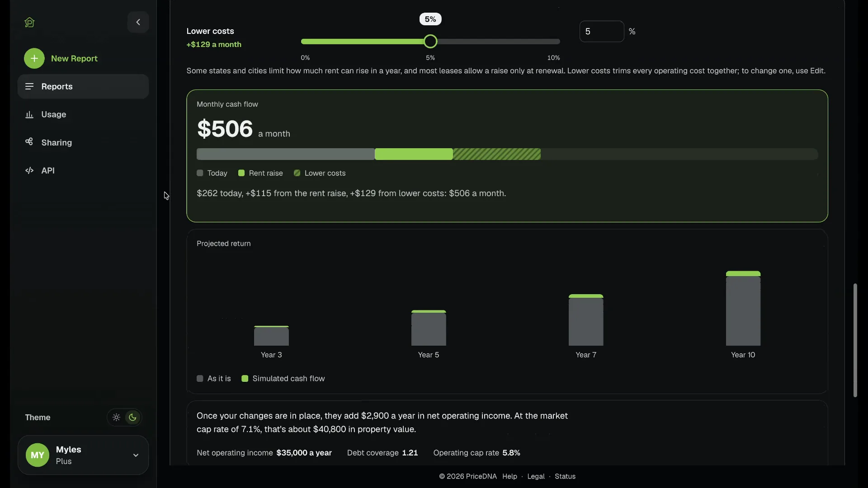Image resolution: width=868 pixels, height=488 pixels.
Task: Click the Year 3 bar
Action: click(x=271, y=336)
